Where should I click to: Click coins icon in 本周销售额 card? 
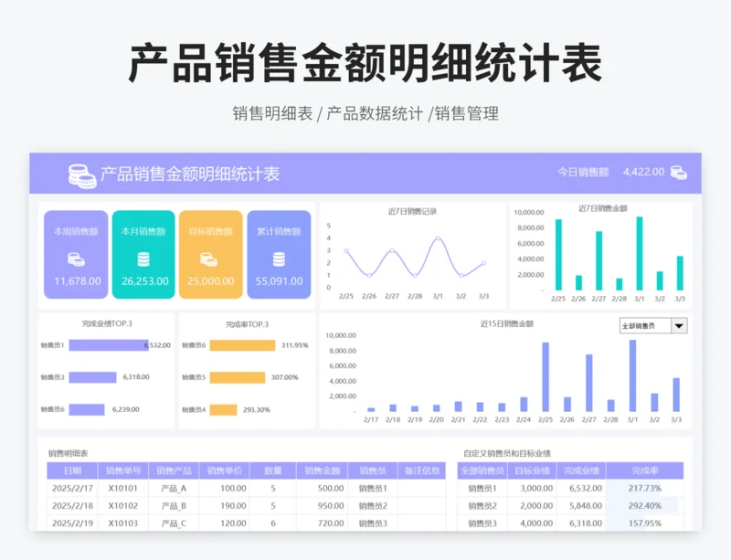[x=76, y=259]
